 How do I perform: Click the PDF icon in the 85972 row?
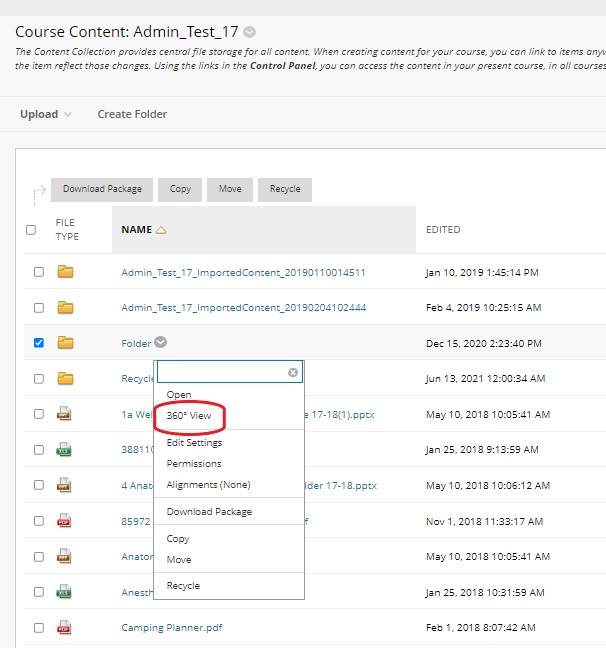click(64, 521)
